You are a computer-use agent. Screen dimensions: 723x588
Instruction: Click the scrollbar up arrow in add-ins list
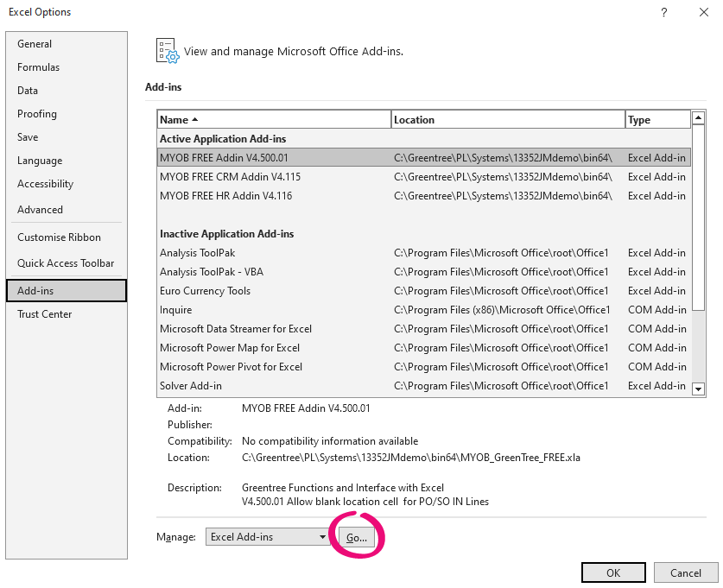tap(699, 117)
